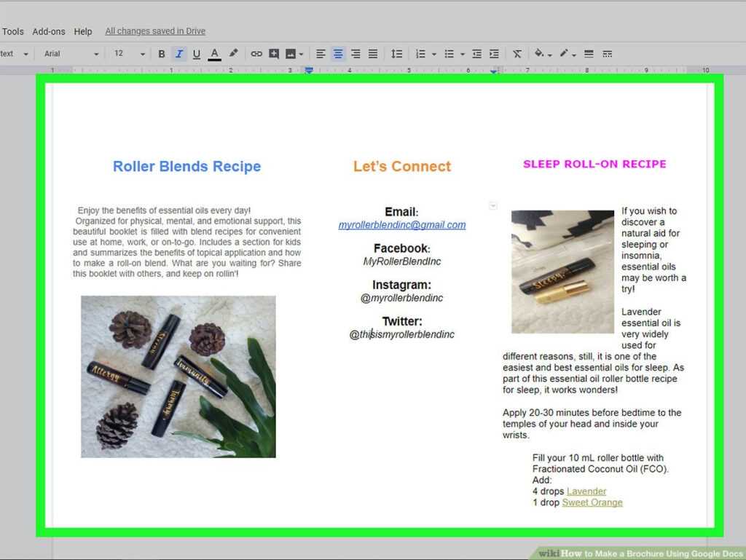Justify the paragraph text
The image size is (746, 560).
(x=373, y=54)
